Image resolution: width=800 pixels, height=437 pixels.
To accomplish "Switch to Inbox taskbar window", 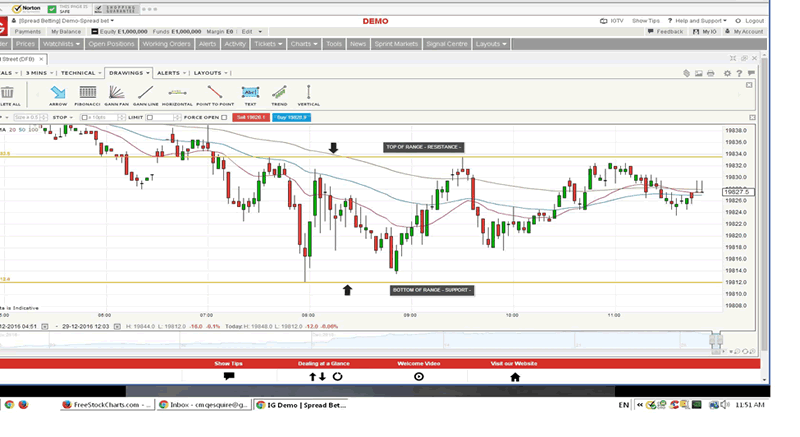I will point(204,405).
